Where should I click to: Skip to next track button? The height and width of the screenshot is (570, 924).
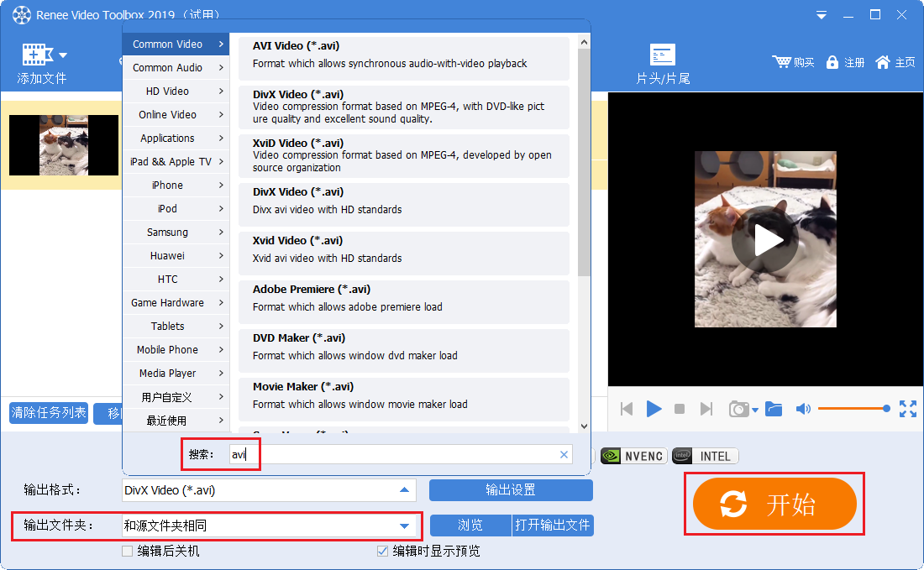pos(706,409)
